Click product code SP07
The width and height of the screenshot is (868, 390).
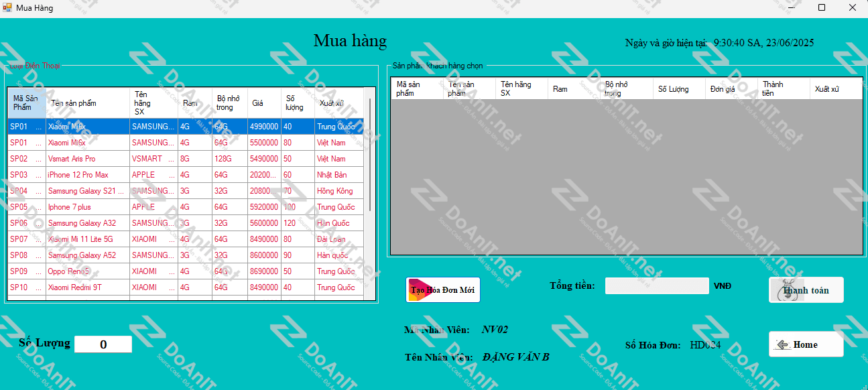27,239
